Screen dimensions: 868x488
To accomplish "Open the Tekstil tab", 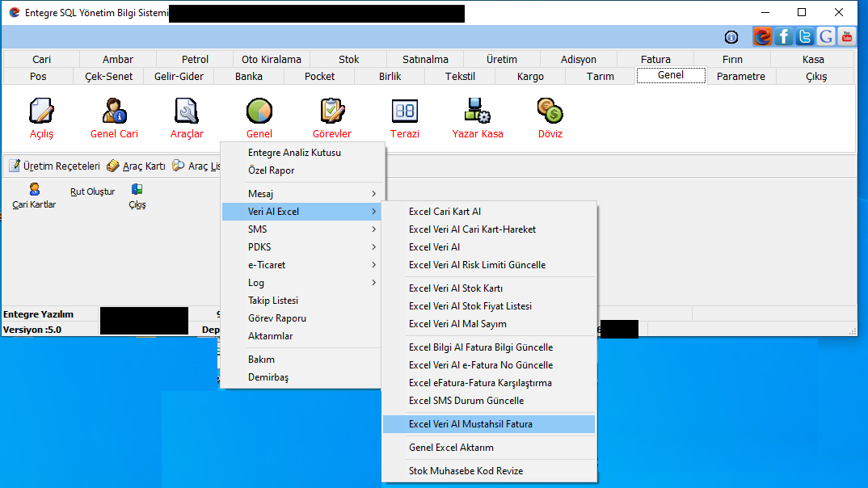I will pos(460,77).
